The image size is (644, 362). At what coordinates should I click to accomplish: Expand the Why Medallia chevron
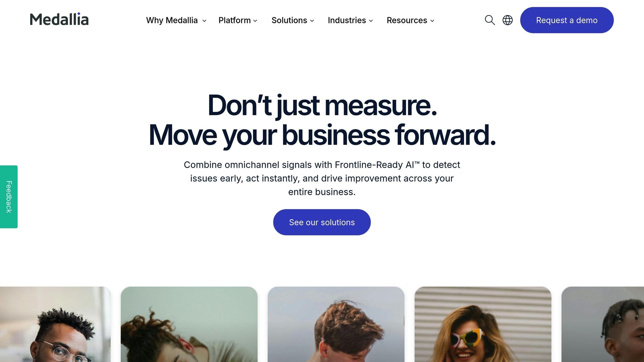pyautogui.click(x=204, y=21)
